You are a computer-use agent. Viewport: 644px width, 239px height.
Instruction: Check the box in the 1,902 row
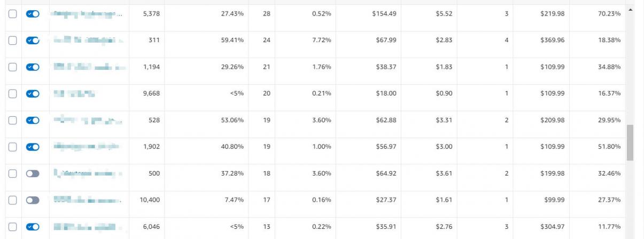tap(12, 147)
